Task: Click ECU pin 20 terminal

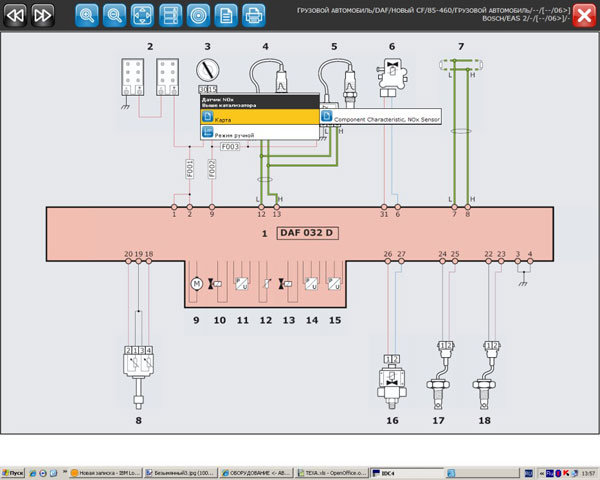Action: pyautogui.click(x=129, y=261)
